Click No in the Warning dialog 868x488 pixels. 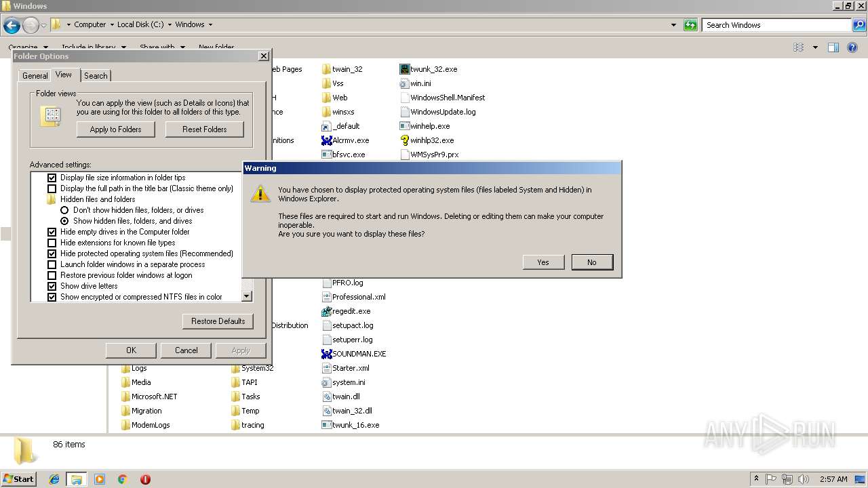592,262
